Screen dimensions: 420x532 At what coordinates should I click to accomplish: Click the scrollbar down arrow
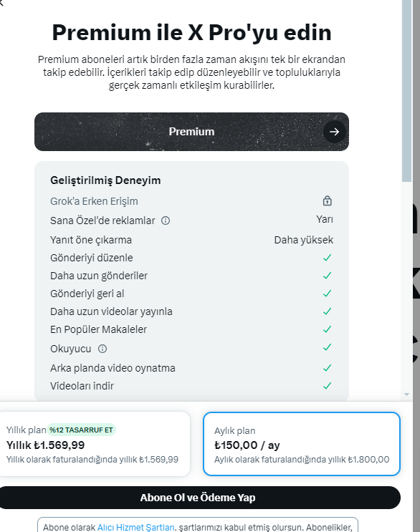click(406, 395)
